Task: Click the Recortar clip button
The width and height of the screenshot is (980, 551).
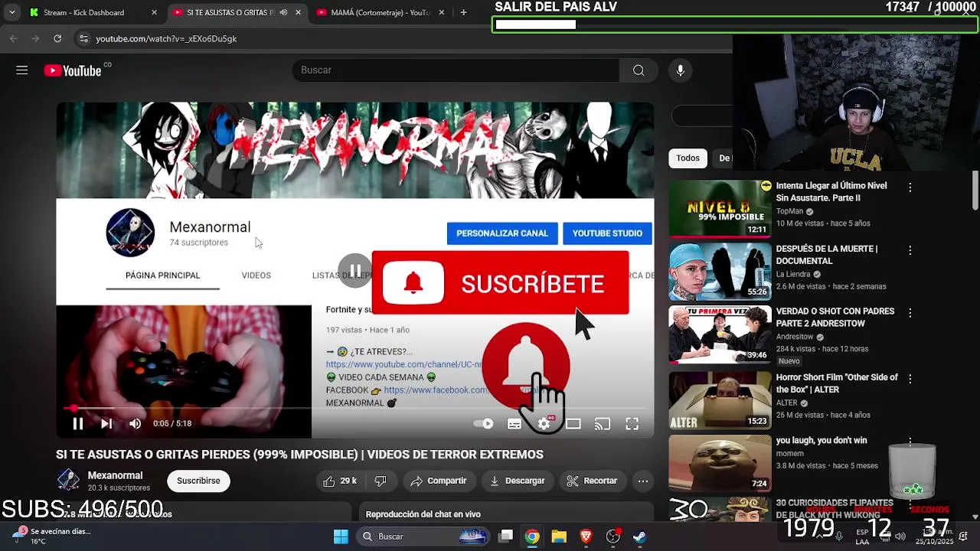Action: point(592,481)
